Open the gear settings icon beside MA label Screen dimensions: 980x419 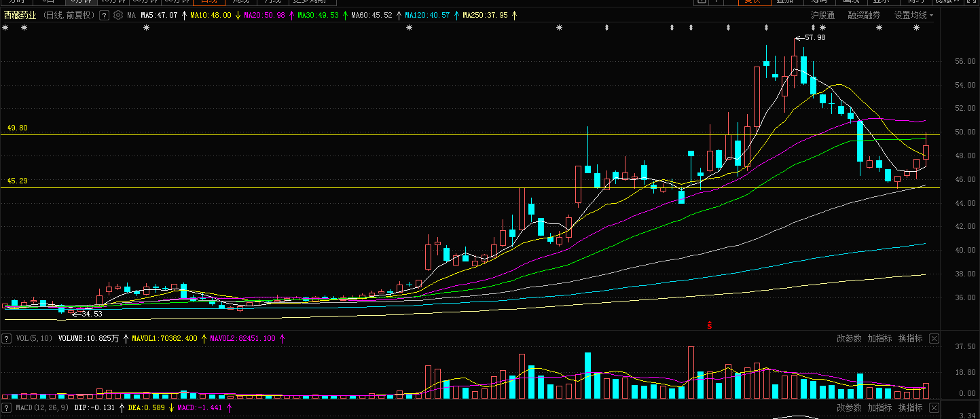tap(119, 15)
